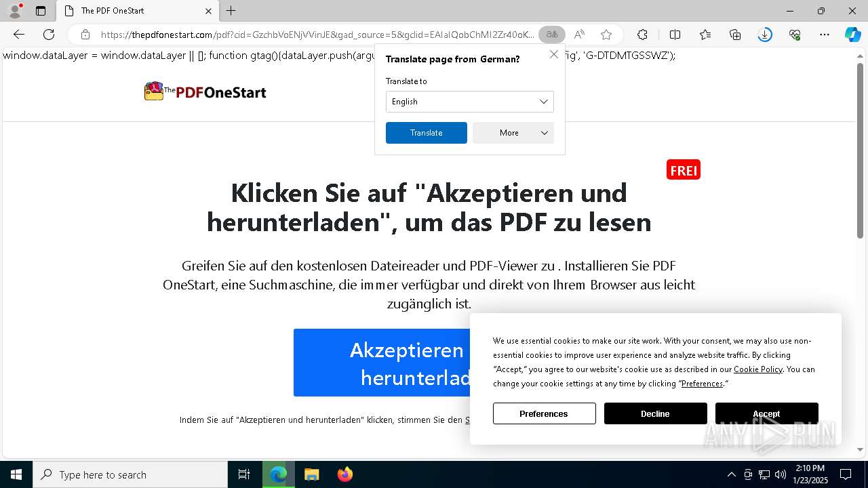868x488 pixels.
Task: Accept cookies button
Action: click(x=766, y=413)
